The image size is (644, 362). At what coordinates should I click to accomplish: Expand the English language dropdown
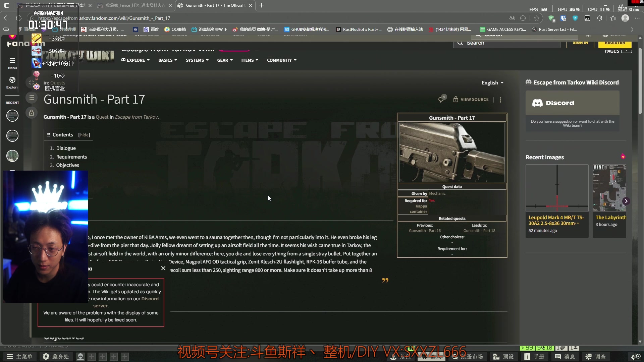pyautogui.click(x=492, y=83)
